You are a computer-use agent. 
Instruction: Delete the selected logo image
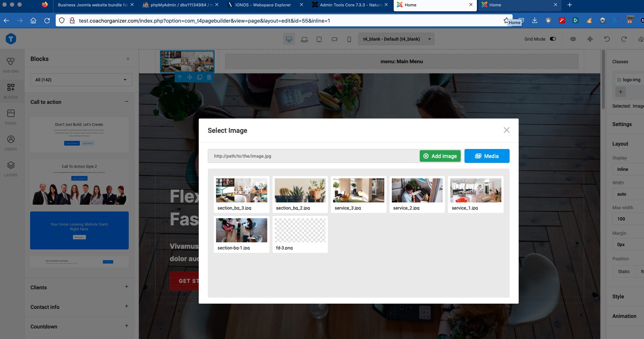coord(209,77)
